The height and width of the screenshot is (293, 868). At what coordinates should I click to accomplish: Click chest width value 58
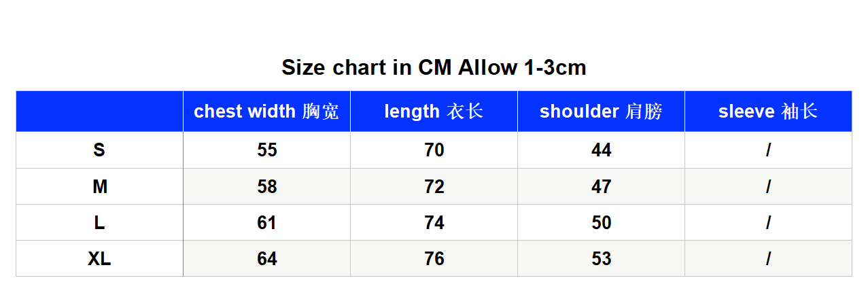tap(267, 186)
